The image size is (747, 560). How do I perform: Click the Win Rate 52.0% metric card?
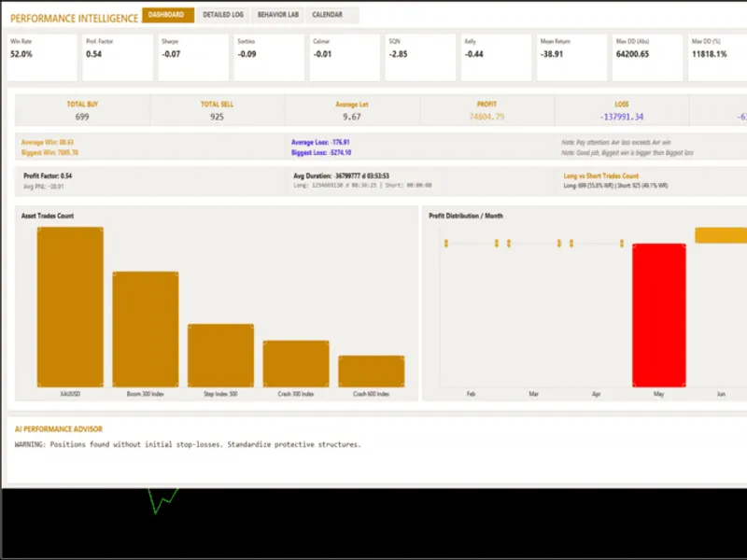click(42, 57)
